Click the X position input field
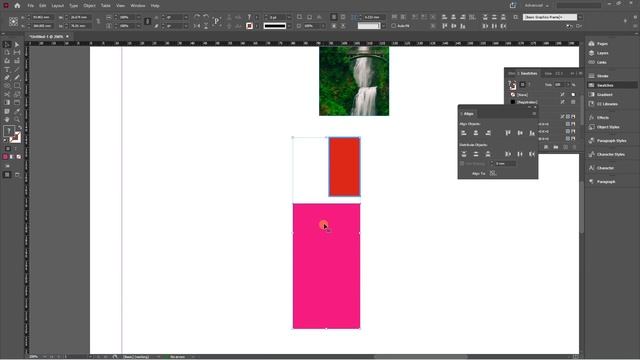 point(42,17)
